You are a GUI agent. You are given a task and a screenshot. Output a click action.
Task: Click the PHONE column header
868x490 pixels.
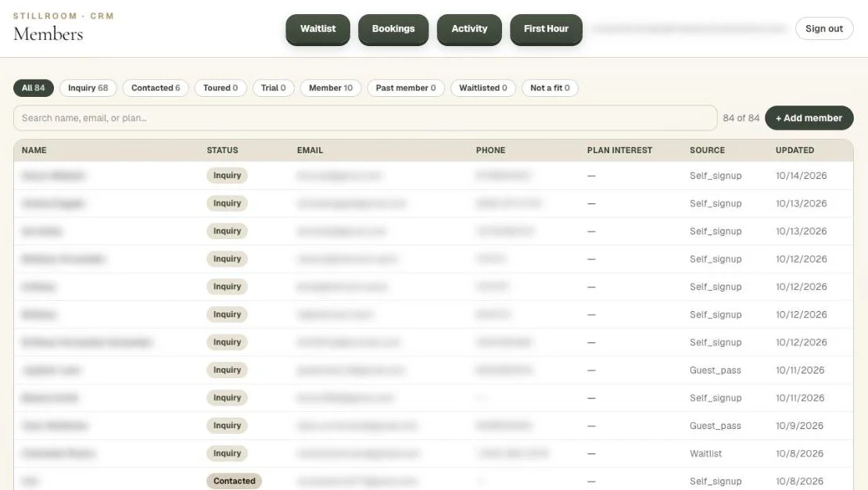(x=490, y=150)
